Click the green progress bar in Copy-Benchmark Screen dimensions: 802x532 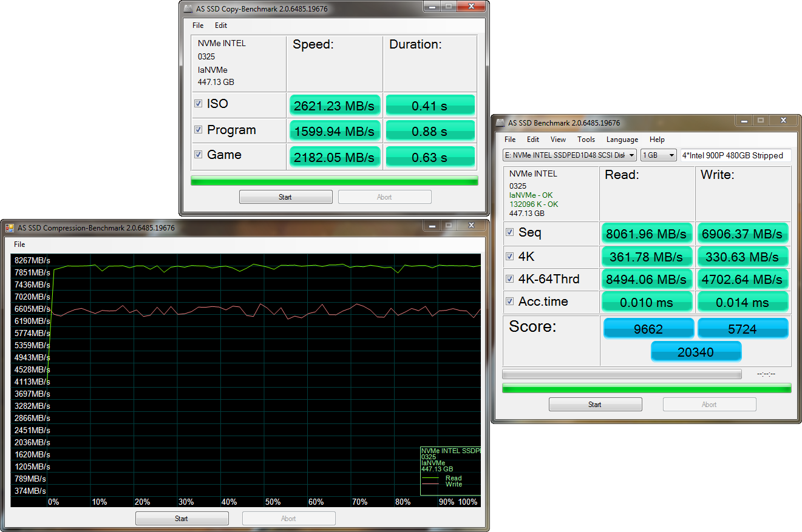pyautogui.click(x=335, y=181)
